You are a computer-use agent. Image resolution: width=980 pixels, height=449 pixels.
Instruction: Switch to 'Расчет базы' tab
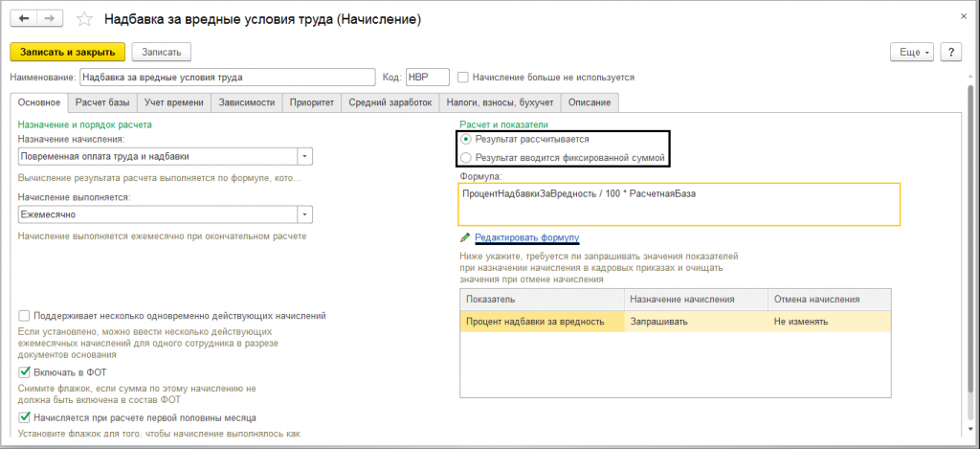pos(102,101)
